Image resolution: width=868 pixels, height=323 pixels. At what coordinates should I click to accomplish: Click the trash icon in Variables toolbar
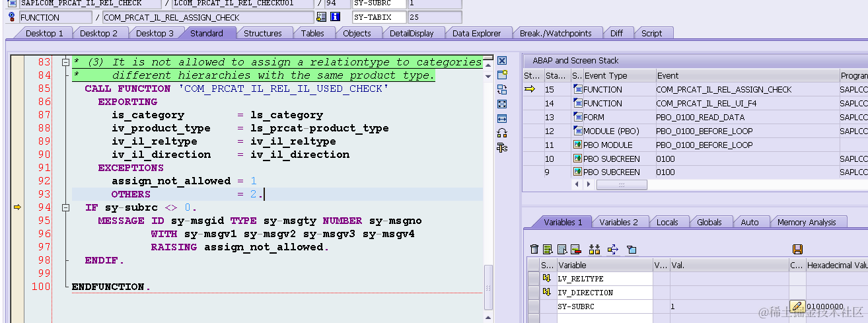(534, 249)
